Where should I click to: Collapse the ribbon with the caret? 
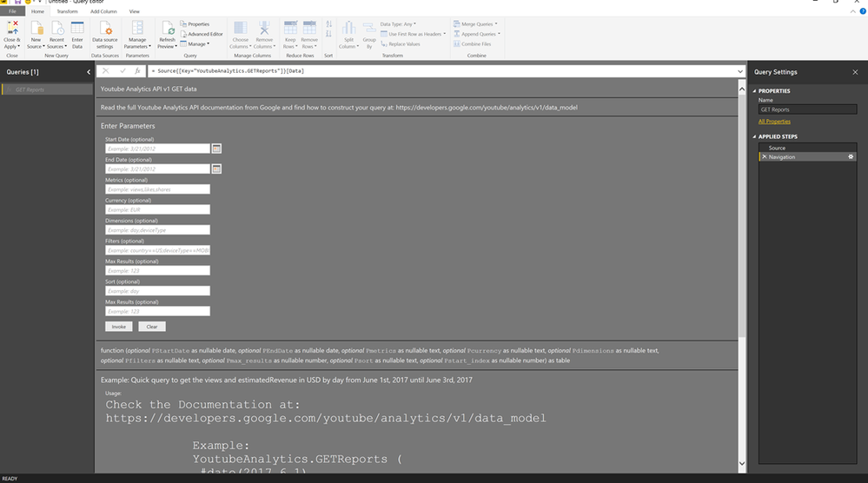(853, 11)
